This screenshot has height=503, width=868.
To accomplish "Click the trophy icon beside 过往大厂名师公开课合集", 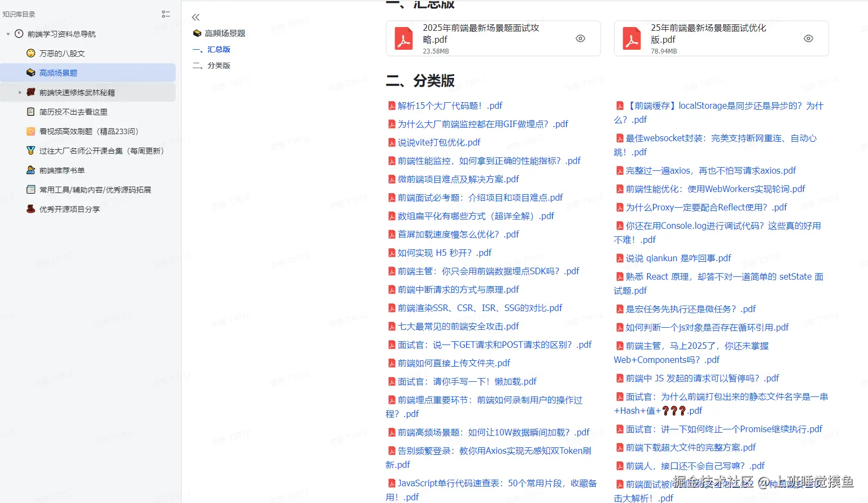I will coord(31,150).
